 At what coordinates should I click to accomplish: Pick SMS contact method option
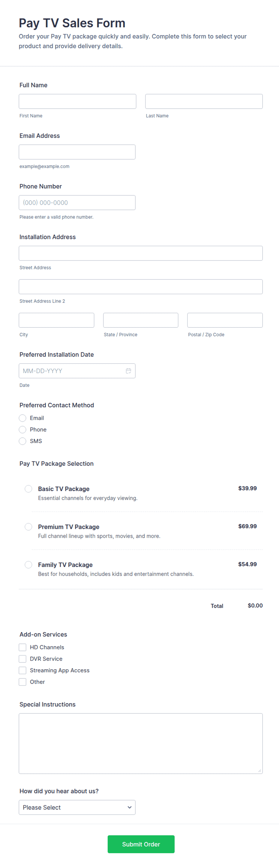click(x=22, y=441)
